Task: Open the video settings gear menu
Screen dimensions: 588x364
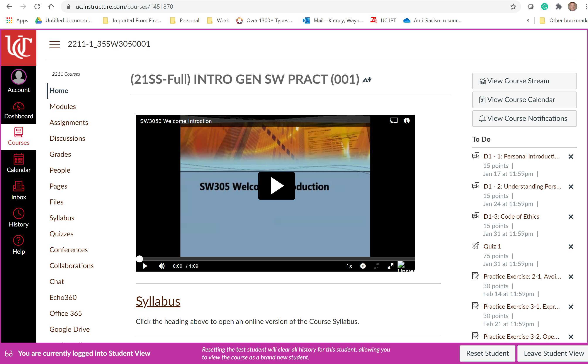Action: pyautogui.click(x=363, y=266)
